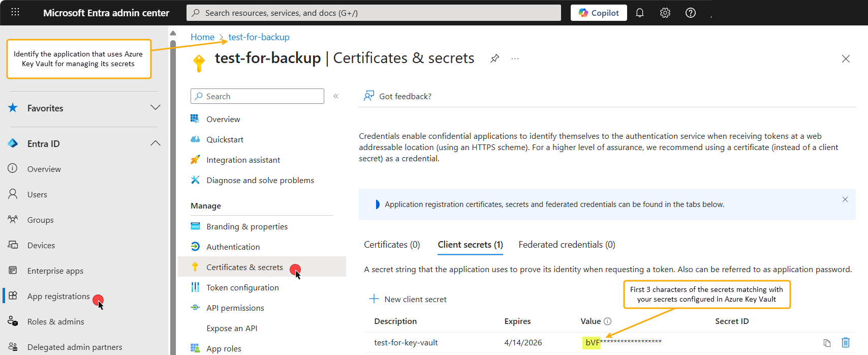Open API permissions menu item
The image size is (868, 355).
click(x=235, y=308)
